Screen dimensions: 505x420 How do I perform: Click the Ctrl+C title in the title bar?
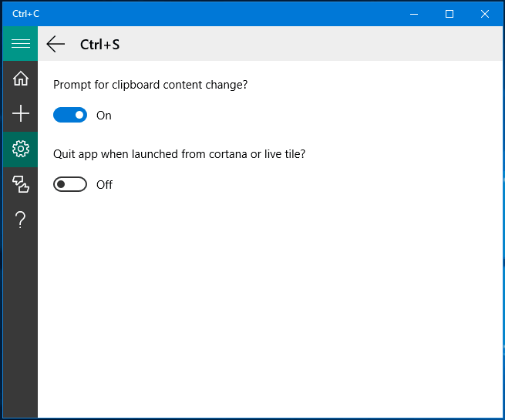click(25, 14)
